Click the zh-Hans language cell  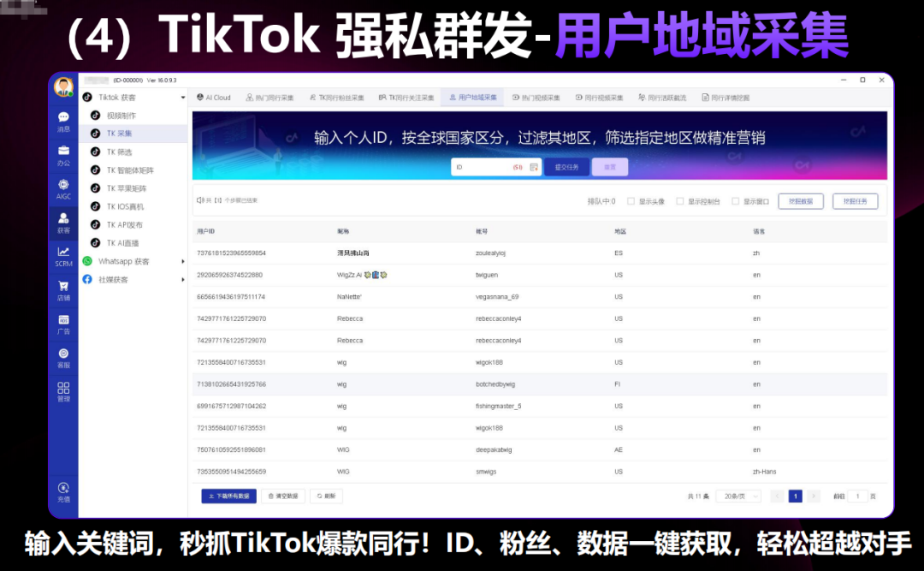[x=764, y=472]
